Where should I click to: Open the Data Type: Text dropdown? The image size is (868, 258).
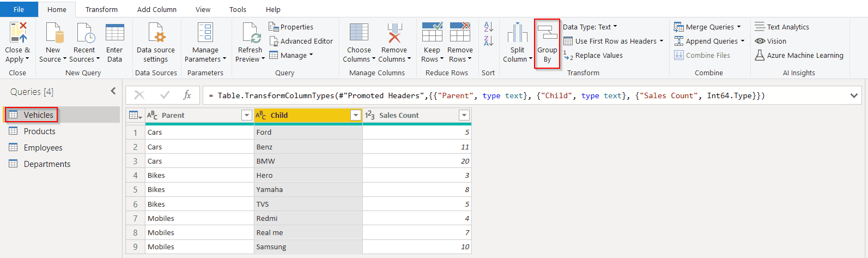(590, 27)
